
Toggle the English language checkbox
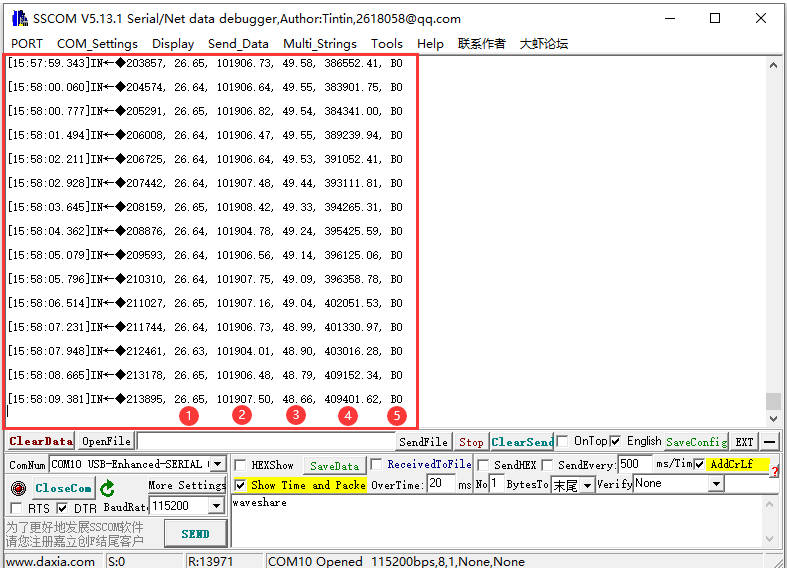pyautogui.click(x=615, y=441)
